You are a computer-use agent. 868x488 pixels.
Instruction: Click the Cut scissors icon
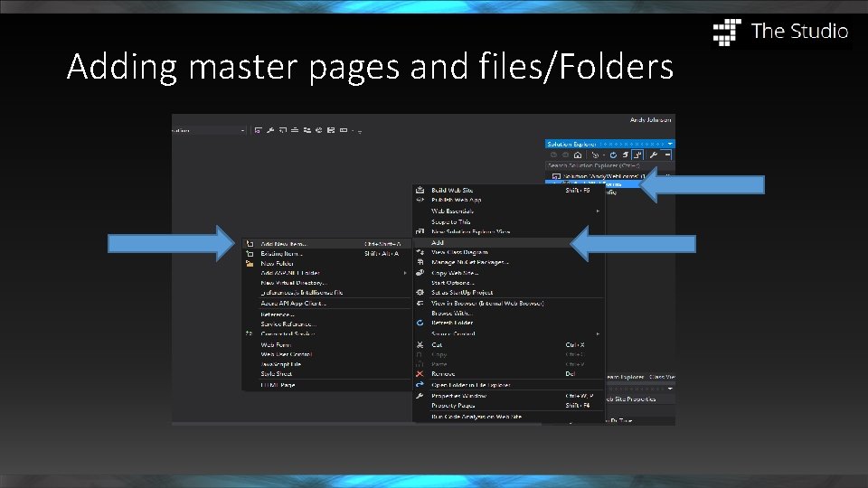pos(420,344)
